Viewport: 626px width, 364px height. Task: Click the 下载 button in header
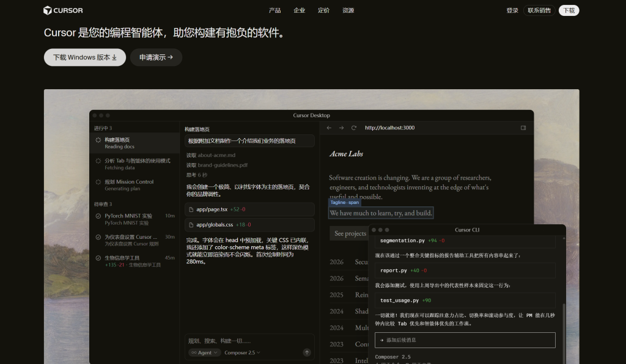[569, 10]
